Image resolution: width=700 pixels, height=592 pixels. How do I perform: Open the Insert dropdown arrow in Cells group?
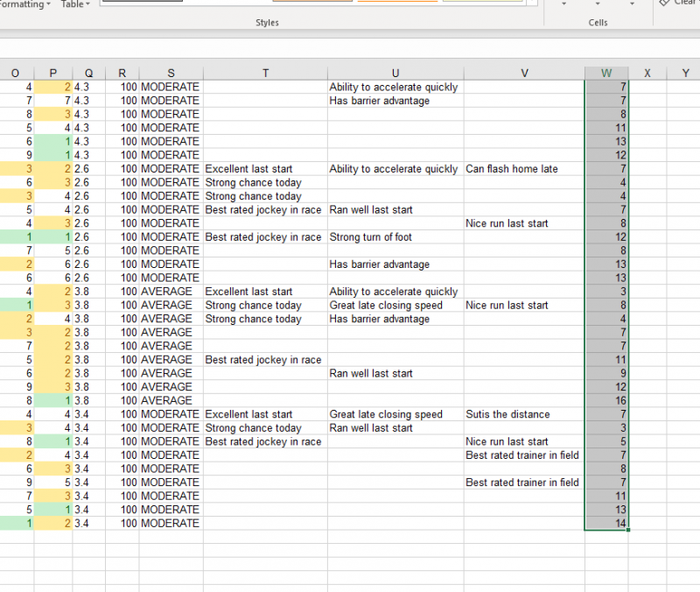coord(563,4)
